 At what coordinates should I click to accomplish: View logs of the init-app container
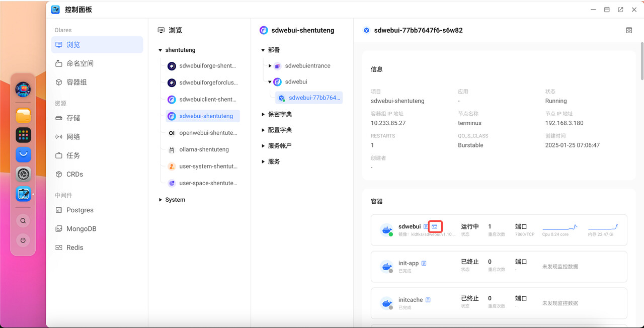pos(424,263)
